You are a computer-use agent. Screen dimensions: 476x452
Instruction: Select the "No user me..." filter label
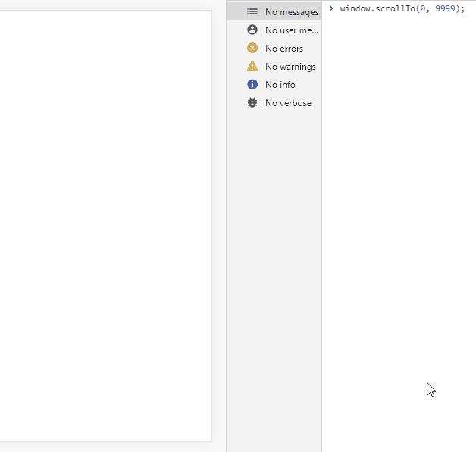pyautogui.click(x=291, y=30)
